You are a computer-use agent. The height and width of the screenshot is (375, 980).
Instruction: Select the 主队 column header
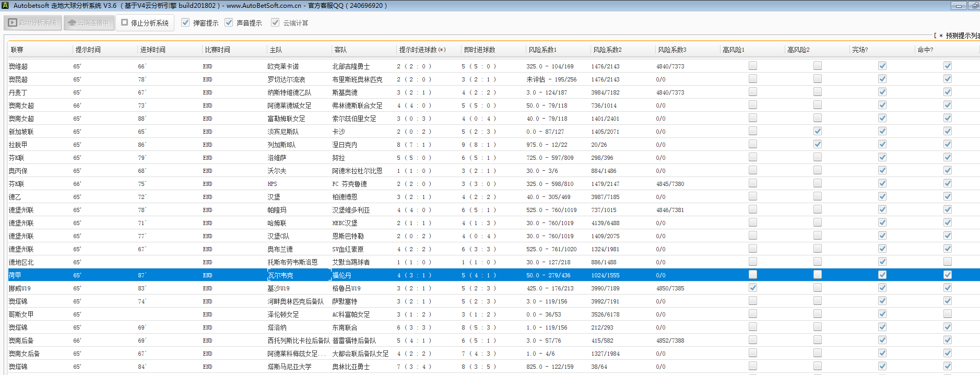[x=276, y=50]
